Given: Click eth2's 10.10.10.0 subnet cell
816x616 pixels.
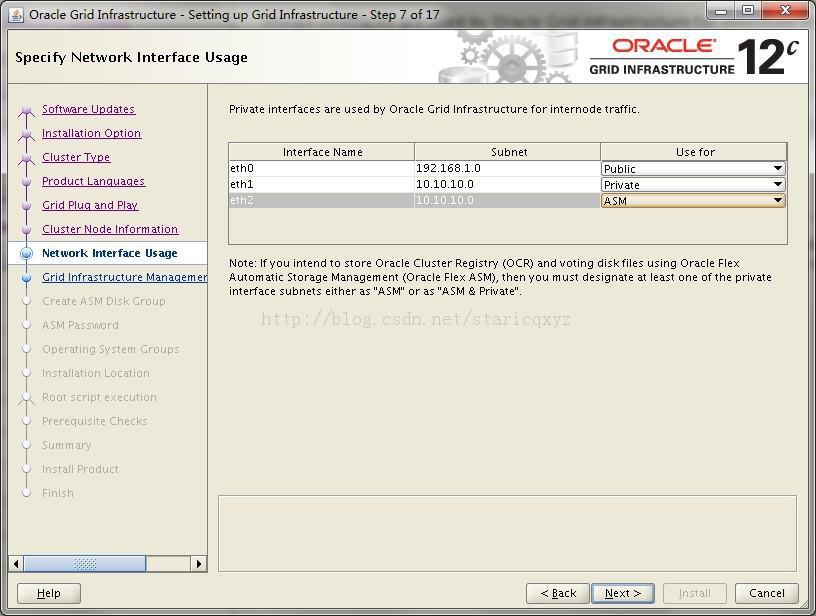Looking at the screenshot, I should click(507, 200).
